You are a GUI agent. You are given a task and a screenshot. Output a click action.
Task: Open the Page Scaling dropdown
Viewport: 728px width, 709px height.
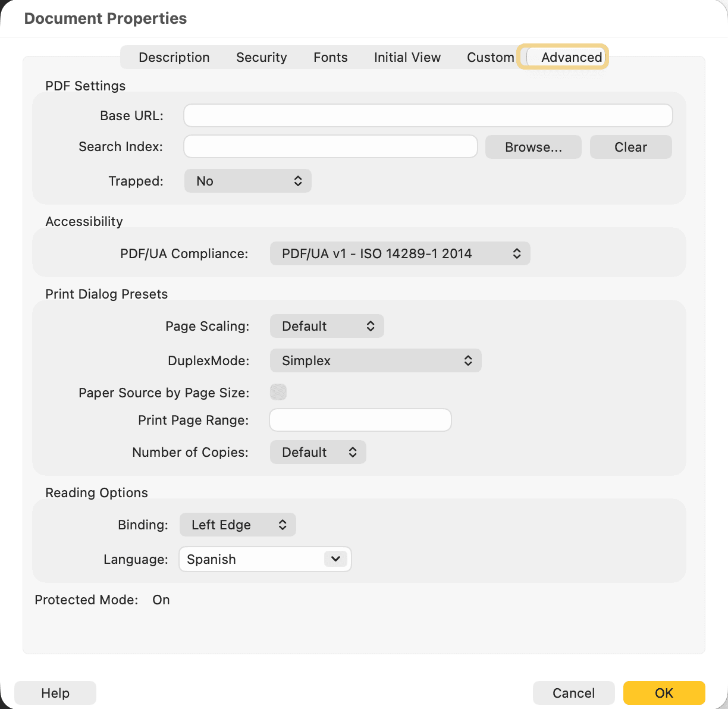[327, 326]
